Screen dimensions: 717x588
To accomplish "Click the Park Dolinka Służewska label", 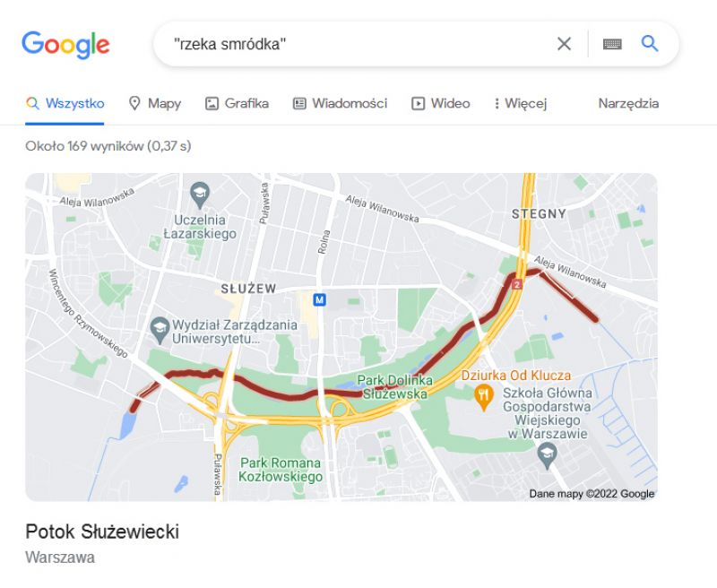I will (395, 387).
